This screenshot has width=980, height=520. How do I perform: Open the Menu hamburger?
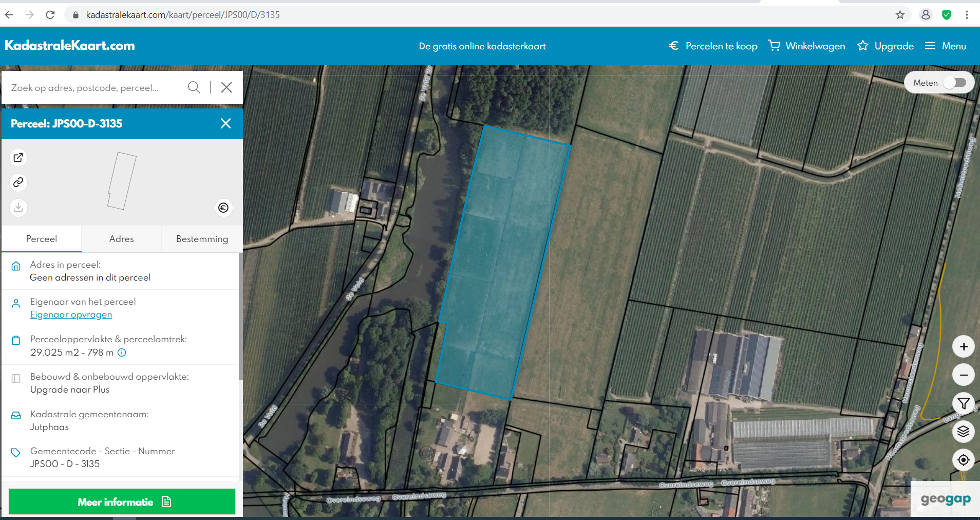[946, 46]
